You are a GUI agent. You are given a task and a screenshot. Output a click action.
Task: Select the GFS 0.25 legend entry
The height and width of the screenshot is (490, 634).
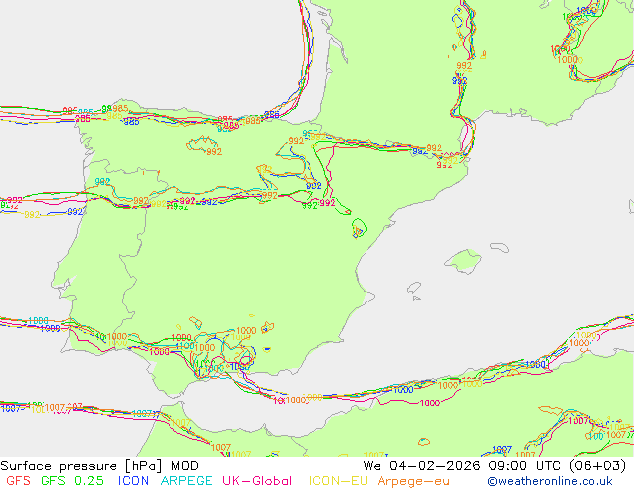[72, 481]
